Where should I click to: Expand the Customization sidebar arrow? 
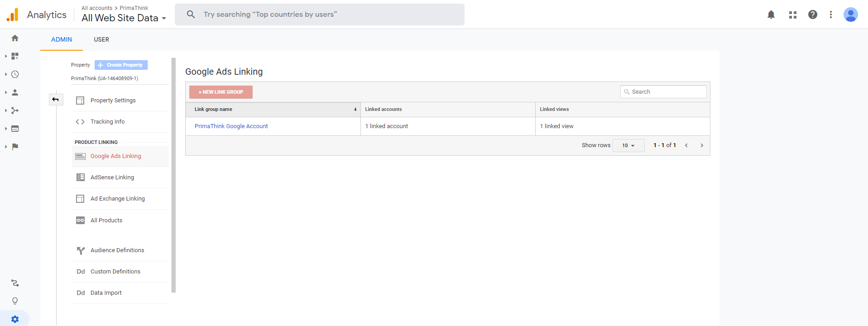pos(6,56)
